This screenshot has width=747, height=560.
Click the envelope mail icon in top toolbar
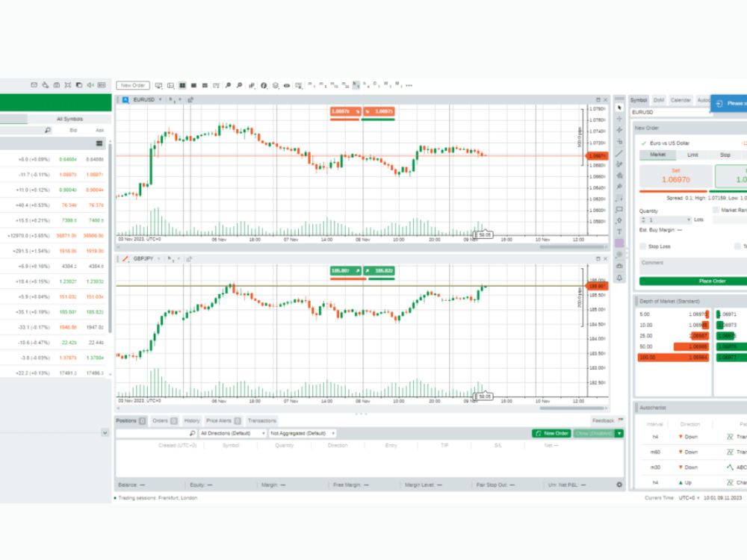pyautogui.click(x=34, y=85)
